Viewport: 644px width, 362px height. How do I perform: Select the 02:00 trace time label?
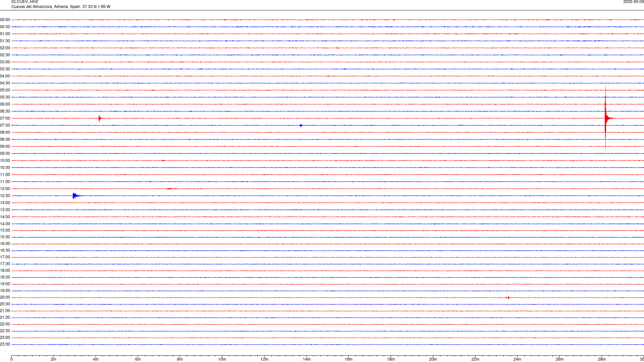[x=5, y=48]
